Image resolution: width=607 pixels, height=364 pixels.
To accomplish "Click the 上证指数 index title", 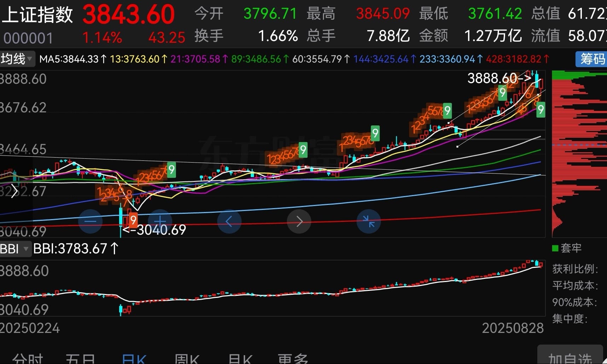I will [x=37, y=15].
